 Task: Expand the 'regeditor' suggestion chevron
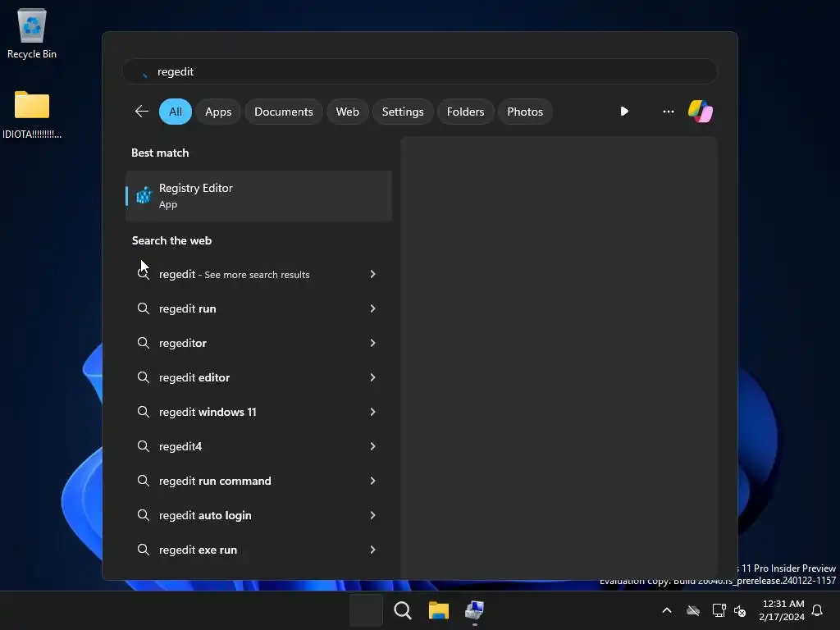point(373,342)
